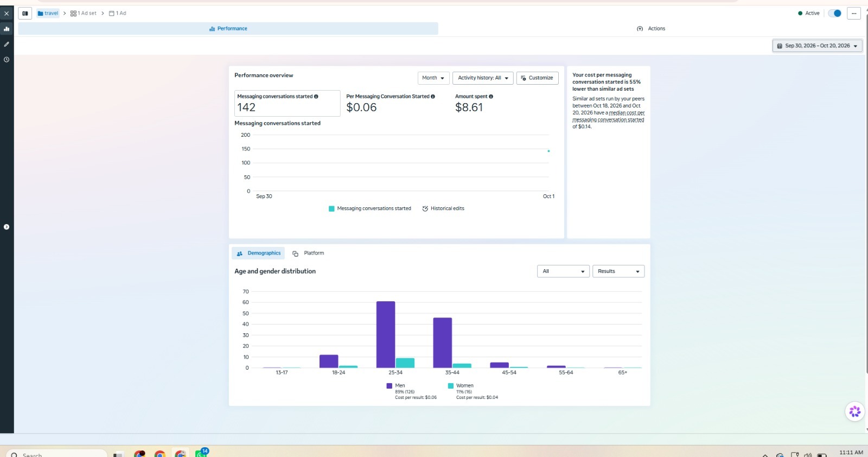Open the Month time breakdown dropdown
Screen dimensions: 868x457
433,78
